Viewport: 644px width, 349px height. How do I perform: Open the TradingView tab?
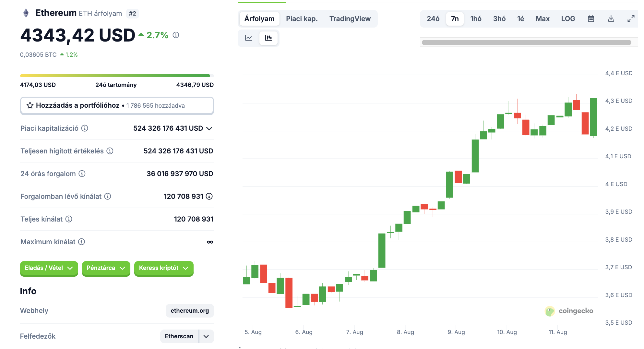pos(350,18)
